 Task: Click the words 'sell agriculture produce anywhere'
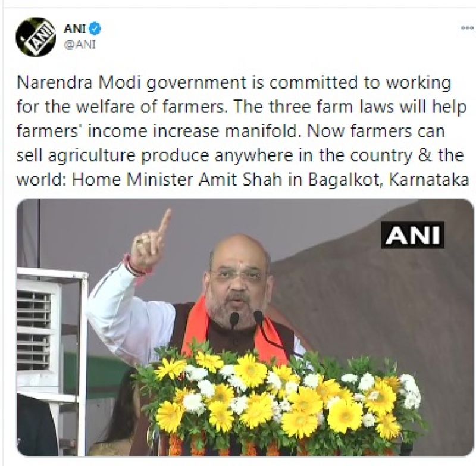155,156
